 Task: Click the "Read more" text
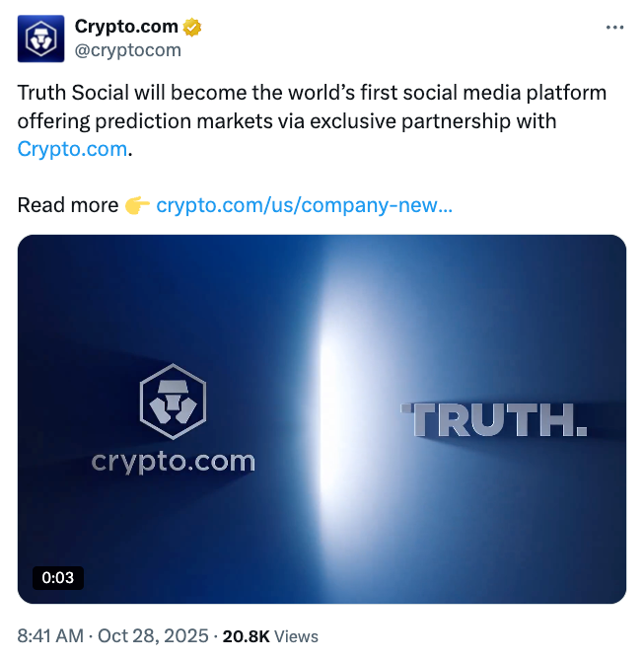coord(67,205)
